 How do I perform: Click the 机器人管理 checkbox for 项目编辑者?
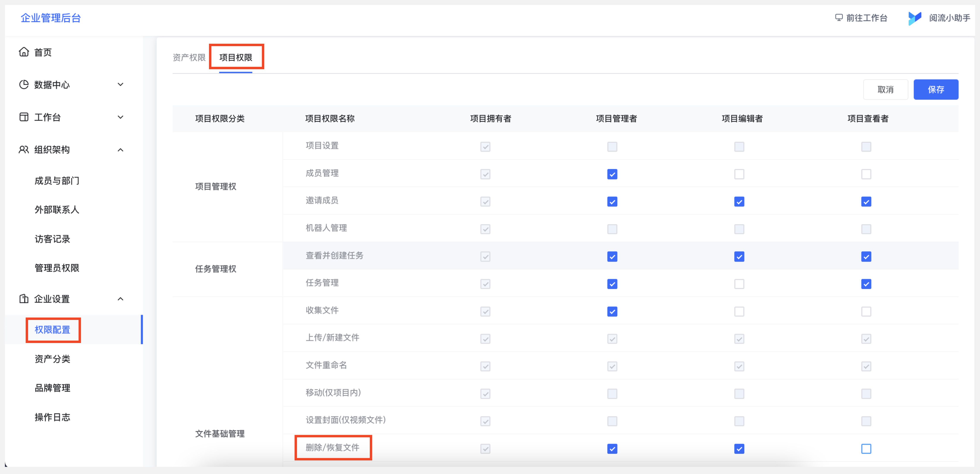[739, 229]
